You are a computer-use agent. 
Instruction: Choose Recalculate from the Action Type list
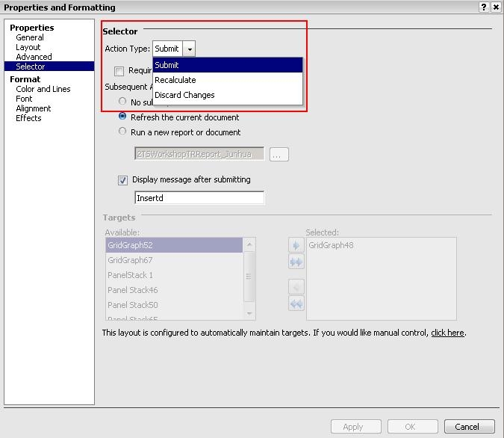[x=175, y=80]
